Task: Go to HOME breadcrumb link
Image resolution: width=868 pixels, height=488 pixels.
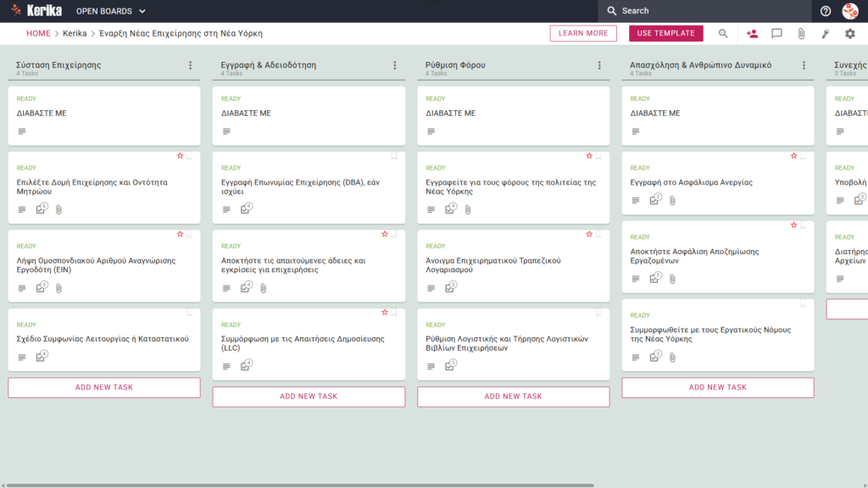Action: [x=38, y=33]
